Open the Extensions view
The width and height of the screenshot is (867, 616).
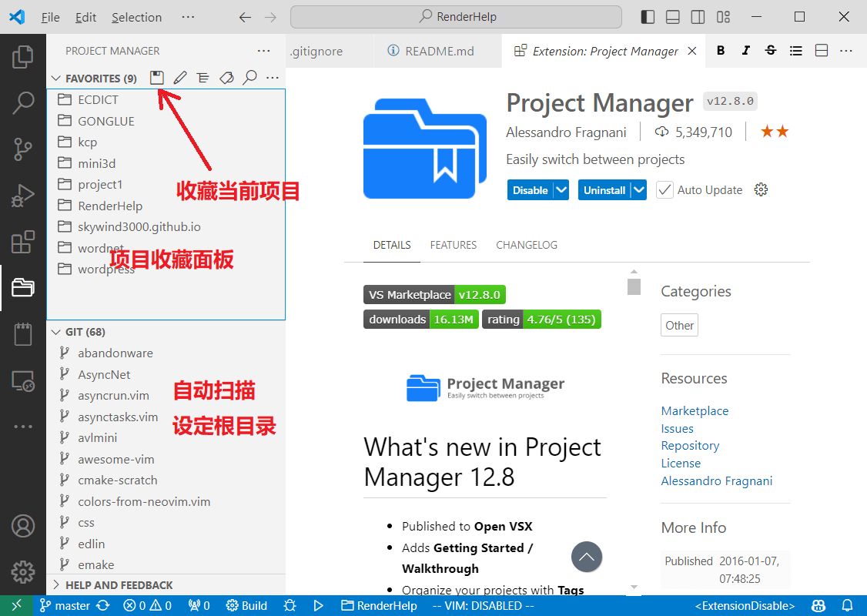click(22, 242)
